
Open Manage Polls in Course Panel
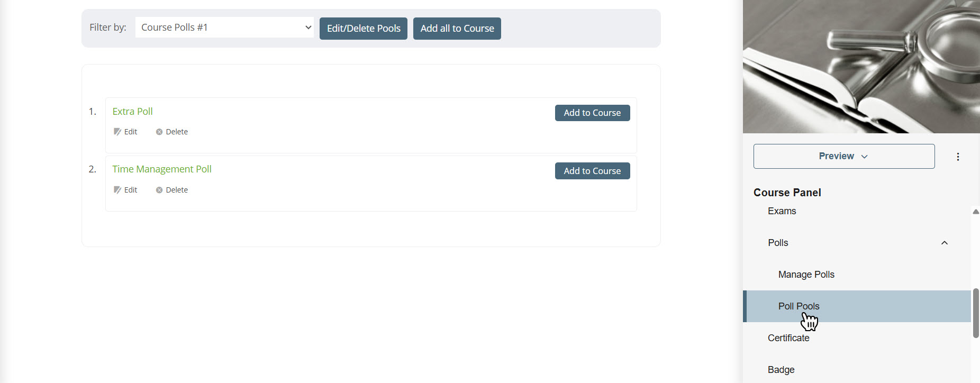click(806, 275)
